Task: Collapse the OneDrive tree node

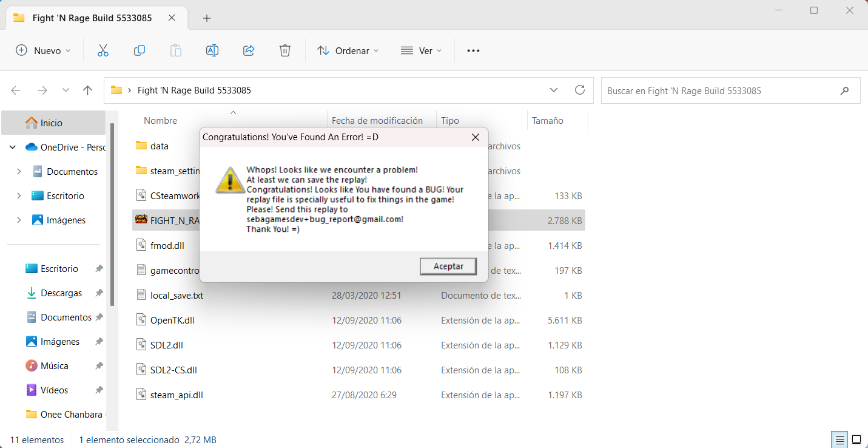Action: pyautogui.click(x=13, y=148)
